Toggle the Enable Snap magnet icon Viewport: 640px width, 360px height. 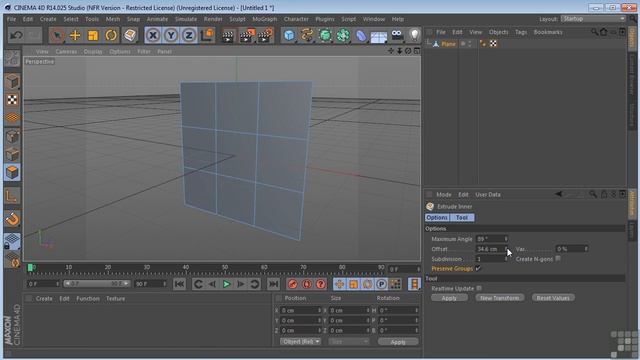tap(12, 219)
